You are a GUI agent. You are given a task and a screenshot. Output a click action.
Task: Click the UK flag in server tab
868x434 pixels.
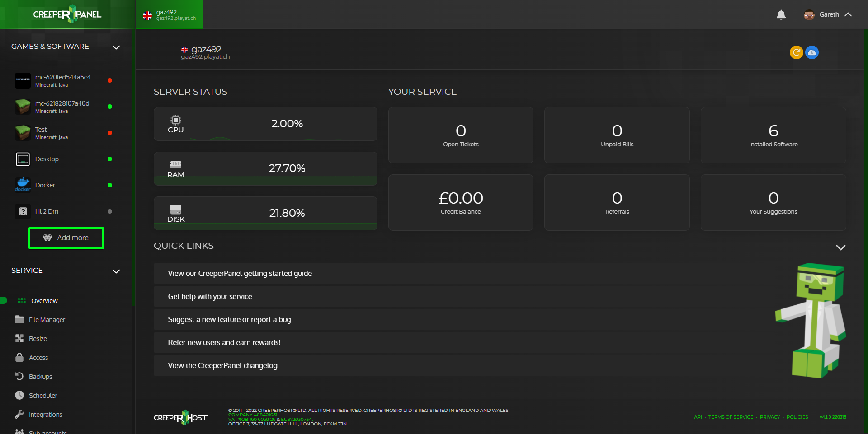click(147, 16)
